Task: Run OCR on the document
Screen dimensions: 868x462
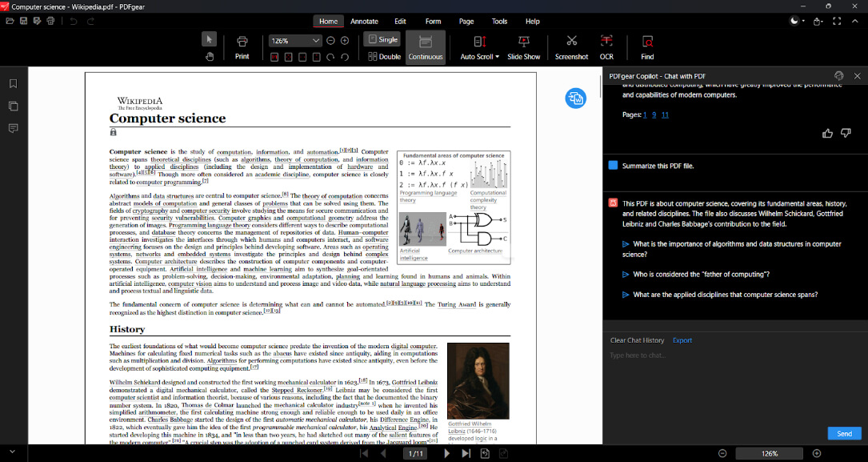Action: 606,47
